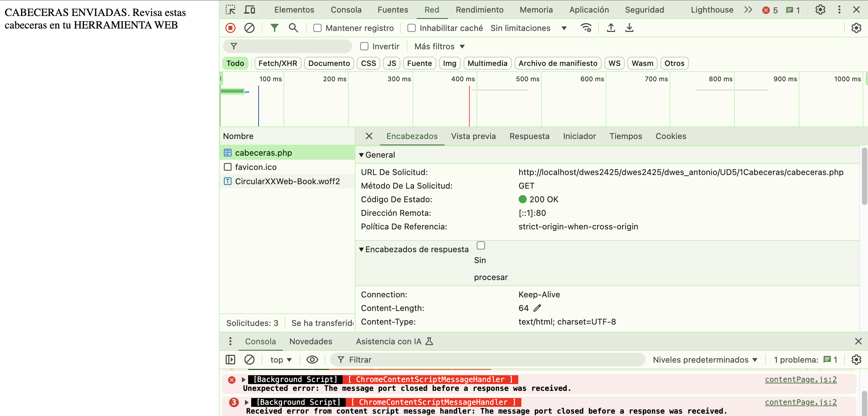Clear the network log
The height and width of the screenshot is (416, 868).
[249, 28]
